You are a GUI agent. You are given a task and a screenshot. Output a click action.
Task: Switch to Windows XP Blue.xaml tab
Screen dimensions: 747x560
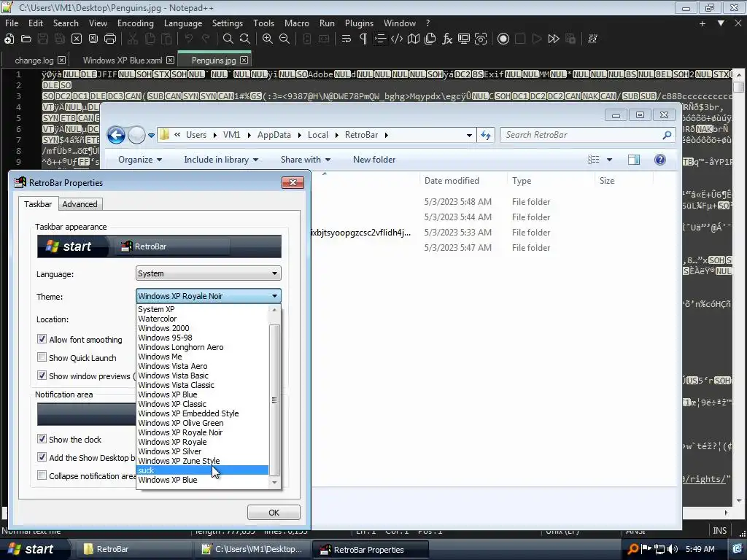click(x=123, y=61)
